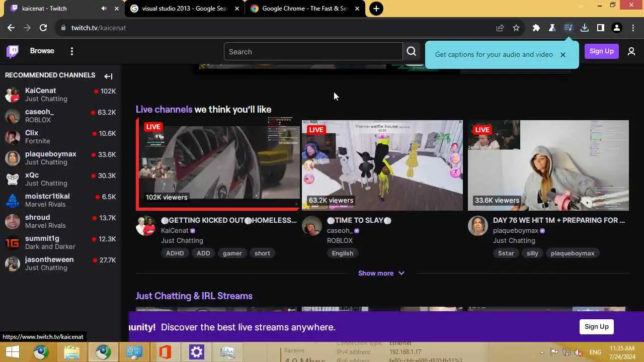This screenshot has width=644, height=362.
Task: Open caseoh_'s ROBLOX stream thumbnail
Action: tap(382, 165)
